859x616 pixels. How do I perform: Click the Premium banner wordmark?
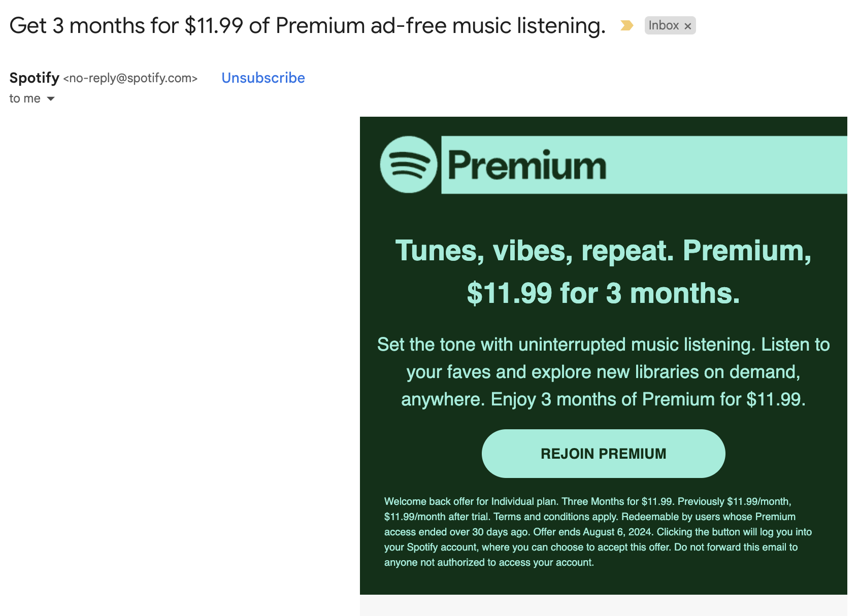pyautogui.click(x=527, y=165)
